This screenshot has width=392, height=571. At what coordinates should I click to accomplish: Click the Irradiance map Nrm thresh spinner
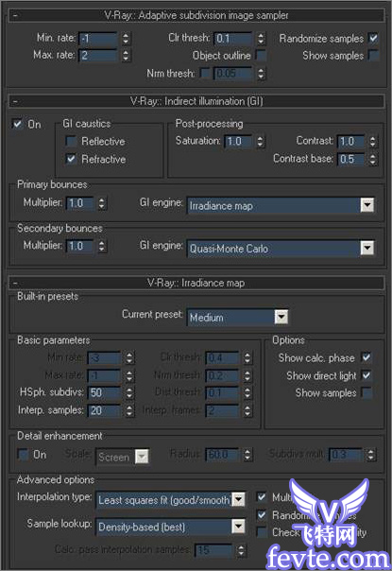(247, 375)
